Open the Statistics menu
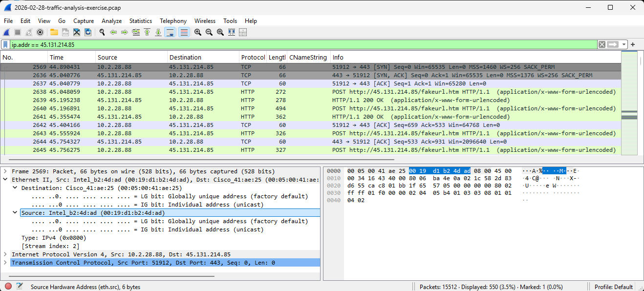 [x=140, y=21]
